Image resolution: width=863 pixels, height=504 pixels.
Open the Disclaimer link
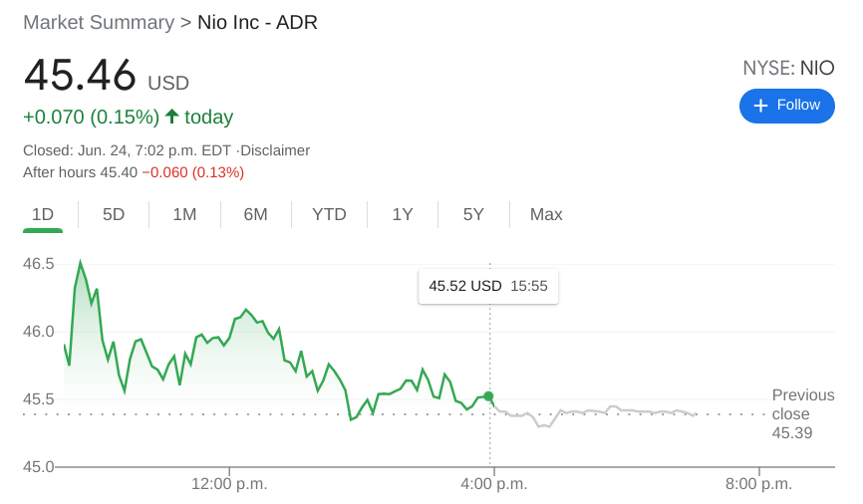tap(275, 150)
